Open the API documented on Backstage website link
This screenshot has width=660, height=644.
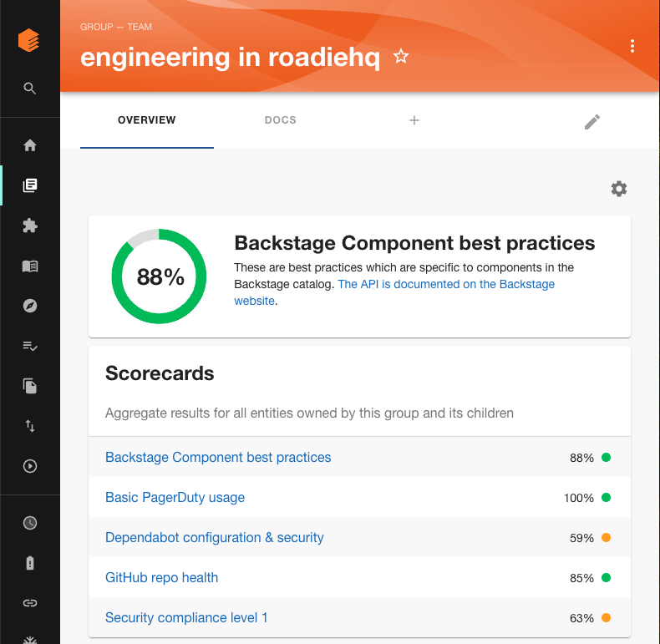[394, 292]
